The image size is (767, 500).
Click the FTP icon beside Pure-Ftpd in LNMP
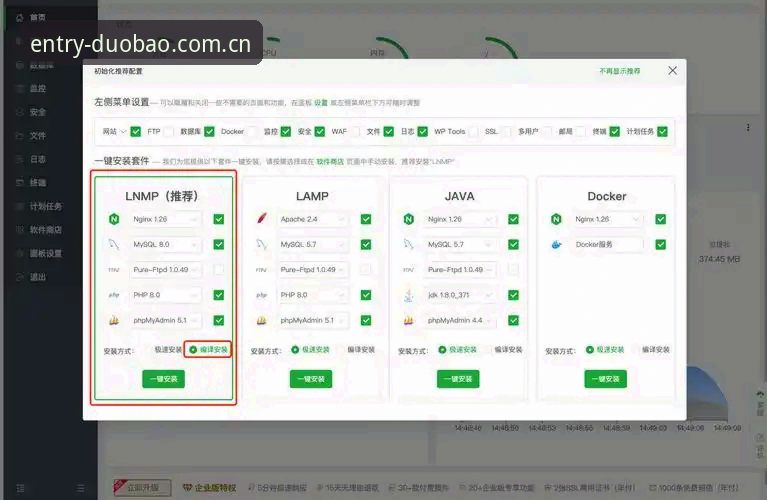click(114, 270)
